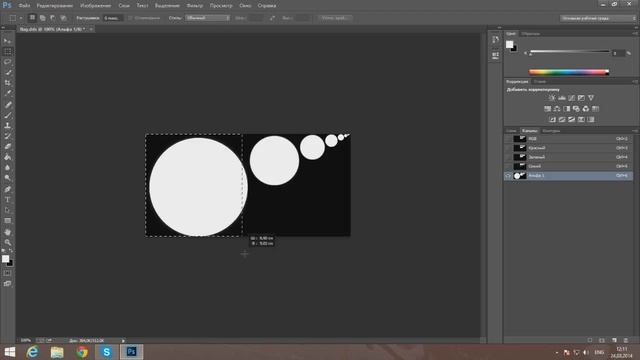Select the Blur tool
The image size is (640, 360).
click(x=7, y=168)
